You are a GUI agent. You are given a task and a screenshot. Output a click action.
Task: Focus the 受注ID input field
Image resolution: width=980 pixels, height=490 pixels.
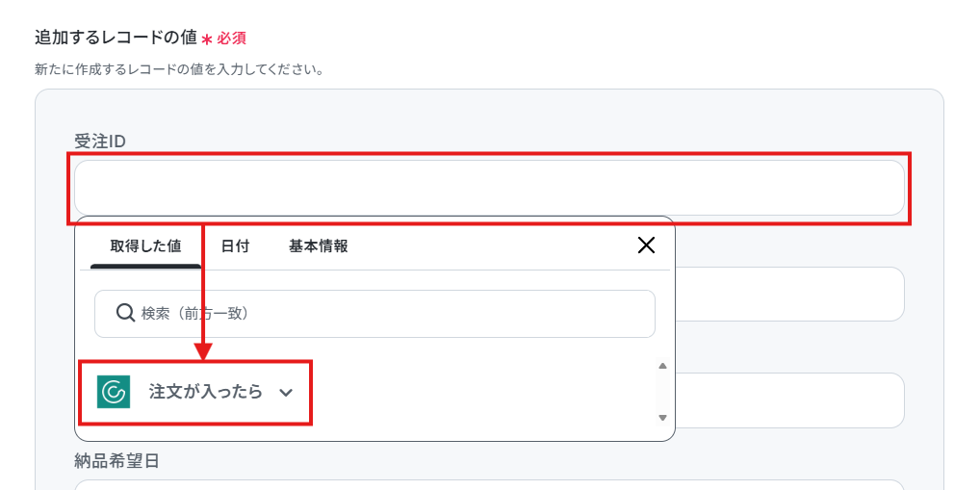(489, 188)
